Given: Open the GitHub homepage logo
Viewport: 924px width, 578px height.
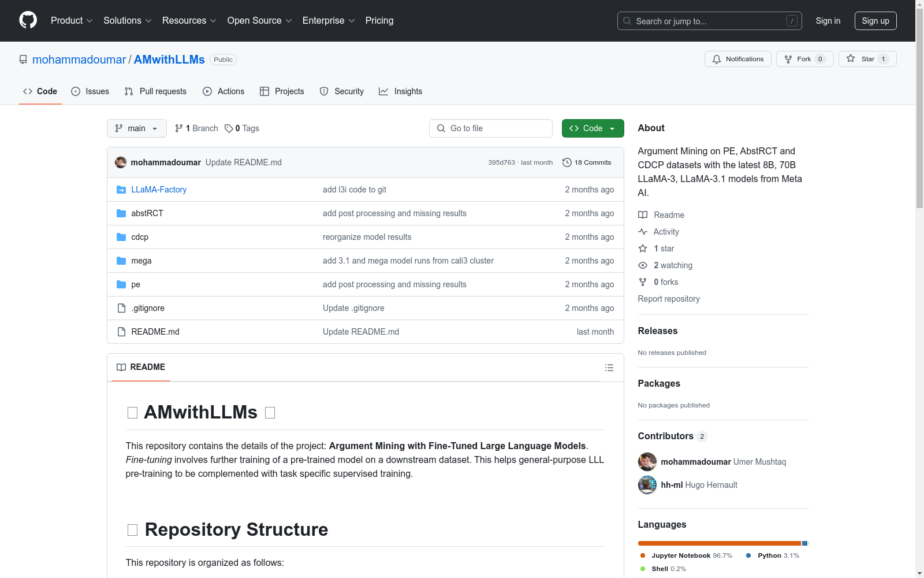Looking at the screenshot, I should coord(28,20).
